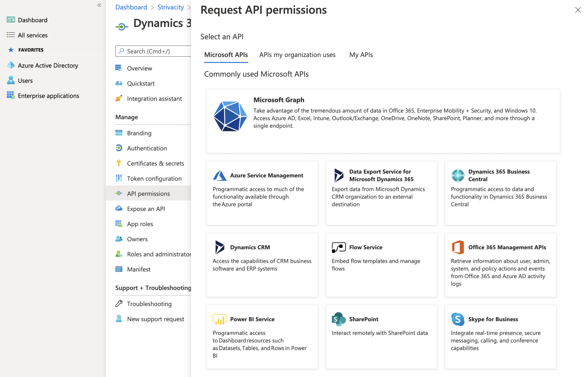Switch to the Microsoft APIs tab

(x=226, y=55)
